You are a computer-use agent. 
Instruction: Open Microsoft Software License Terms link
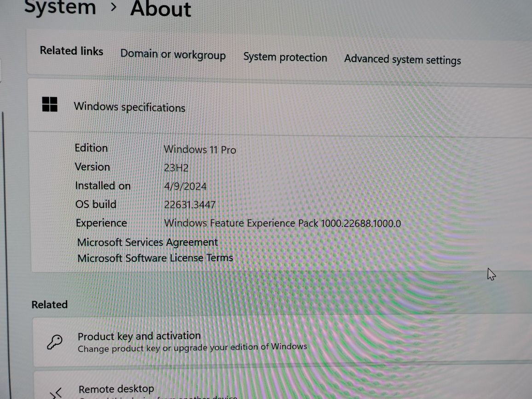click(155, 258)
